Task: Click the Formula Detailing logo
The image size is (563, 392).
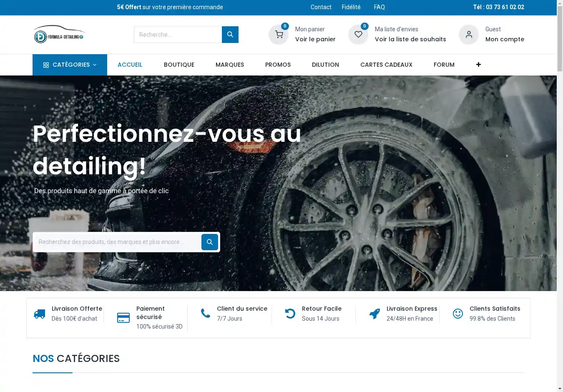Action: [59, 35]
